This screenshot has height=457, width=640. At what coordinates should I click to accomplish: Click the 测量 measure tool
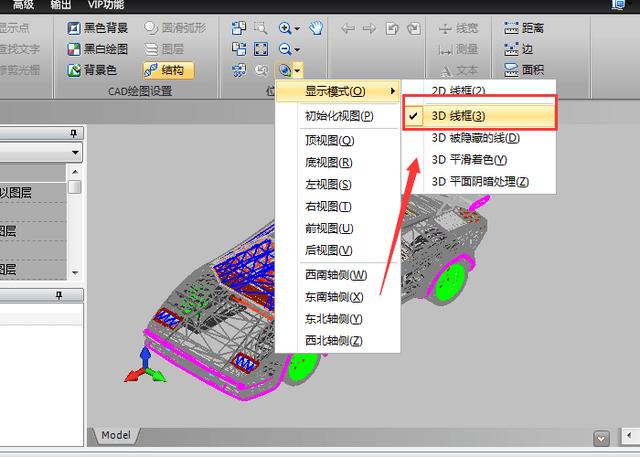pyautogui.click(x=458, y=49)
